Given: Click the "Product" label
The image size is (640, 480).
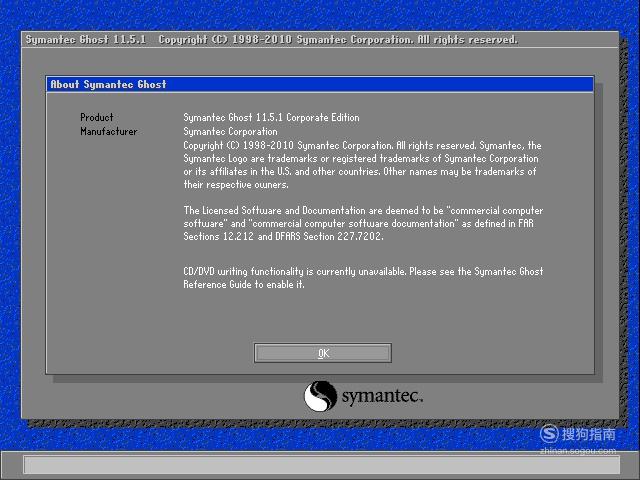Looking at the screenshot, I should click(97, 118).
